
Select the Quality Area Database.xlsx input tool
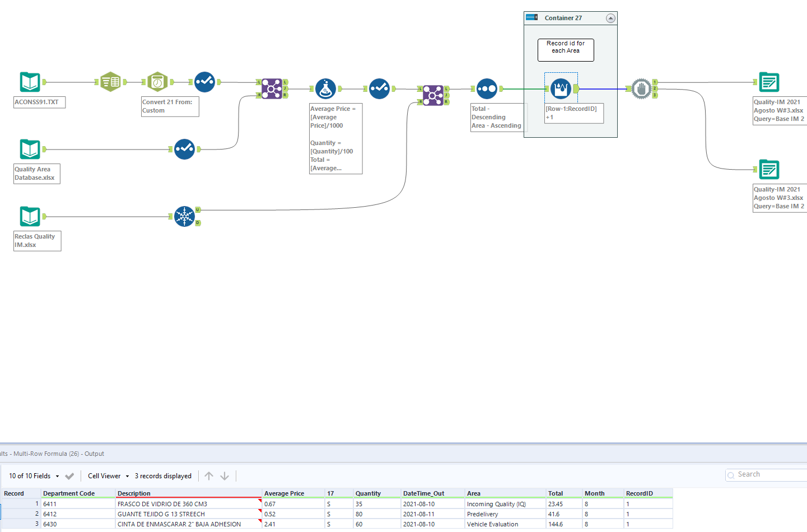tap(30, 149)
